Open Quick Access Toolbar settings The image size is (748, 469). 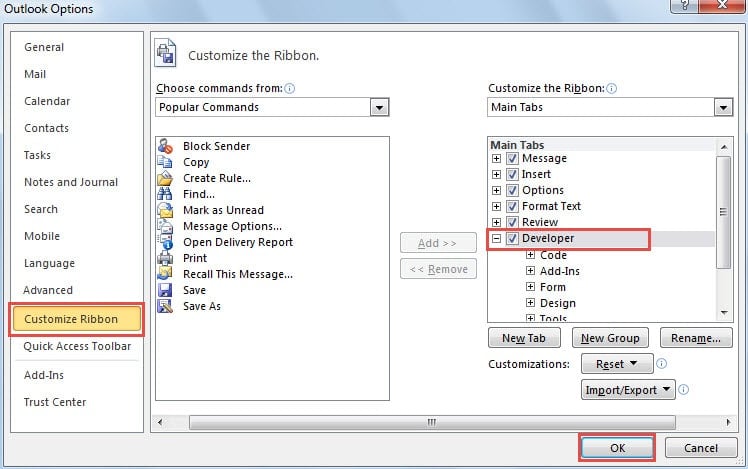click(x=77, y=346)
